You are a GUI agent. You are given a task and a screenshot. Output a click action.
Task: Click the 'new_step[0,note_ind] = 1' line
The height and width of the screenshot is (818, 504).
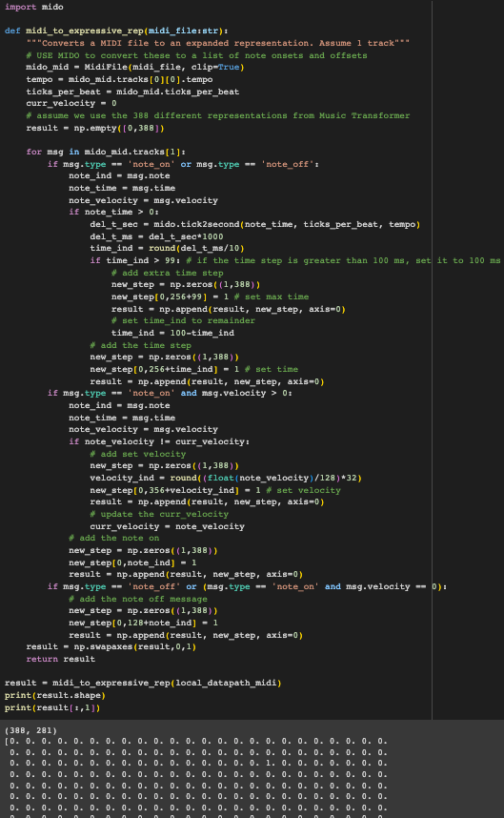coord(132,562)
